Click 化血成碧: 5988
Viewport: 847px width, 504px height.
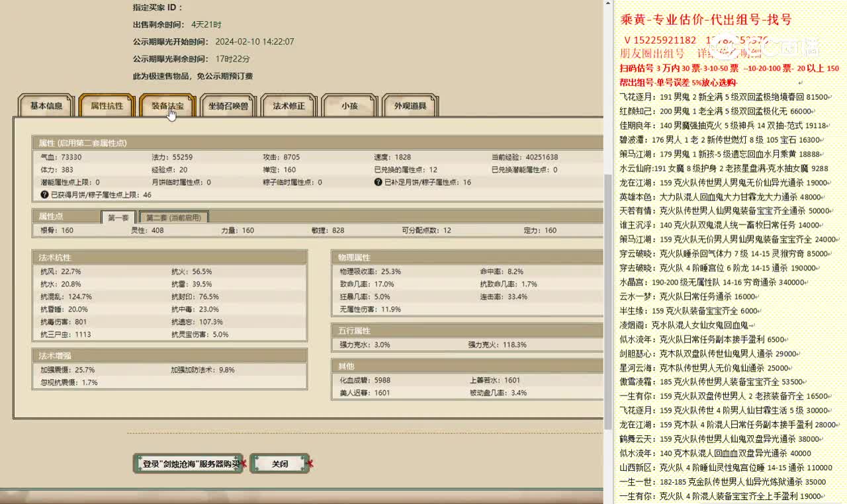click(365, 381)
